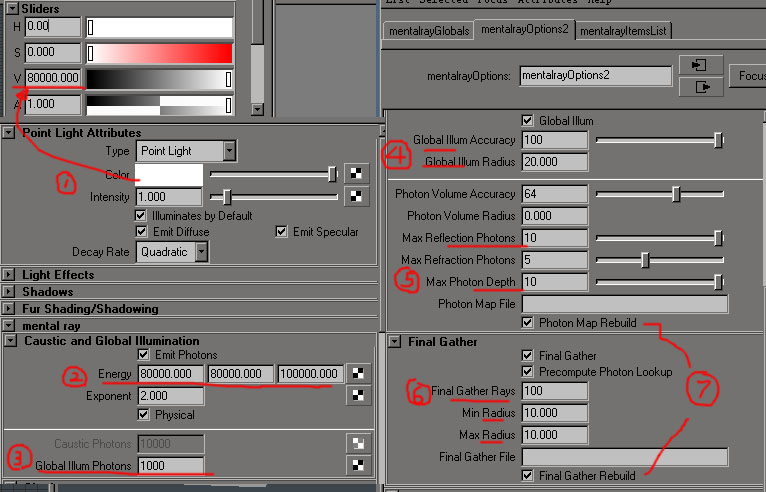Select the mentalrayOptions2 tab
Image resolution: width=766 pixels, height=492 pixels.
(x=525, y=29)
